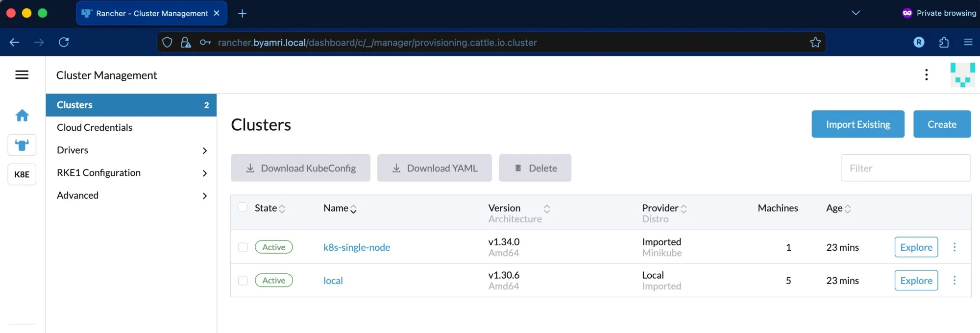Open user avatar menu

[x=962, y=75]
